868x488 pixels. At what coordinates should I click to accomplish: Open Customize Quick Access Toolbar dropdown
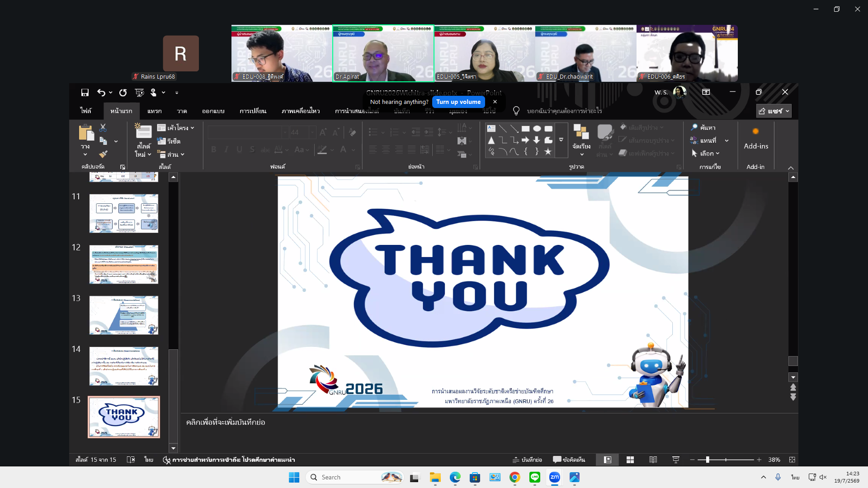pos(177,93)
